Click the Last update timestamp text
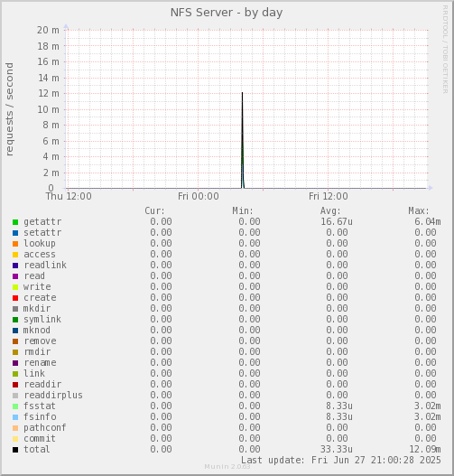This screenshot has height=476, width=454. pyautogui.click(x=341, y=461)
